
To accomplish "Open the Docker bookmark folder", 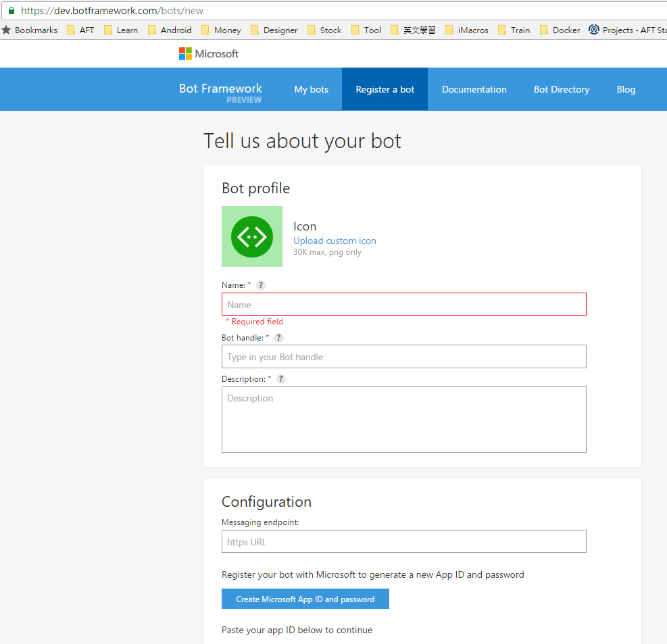I will click(x=560, y=30).
